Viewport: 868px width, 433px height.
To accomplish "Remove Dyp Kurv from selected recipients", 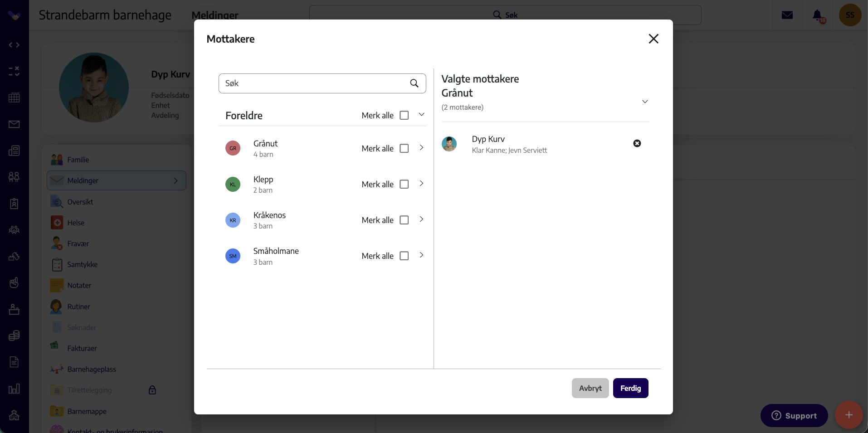I will (x=637, y=143).
